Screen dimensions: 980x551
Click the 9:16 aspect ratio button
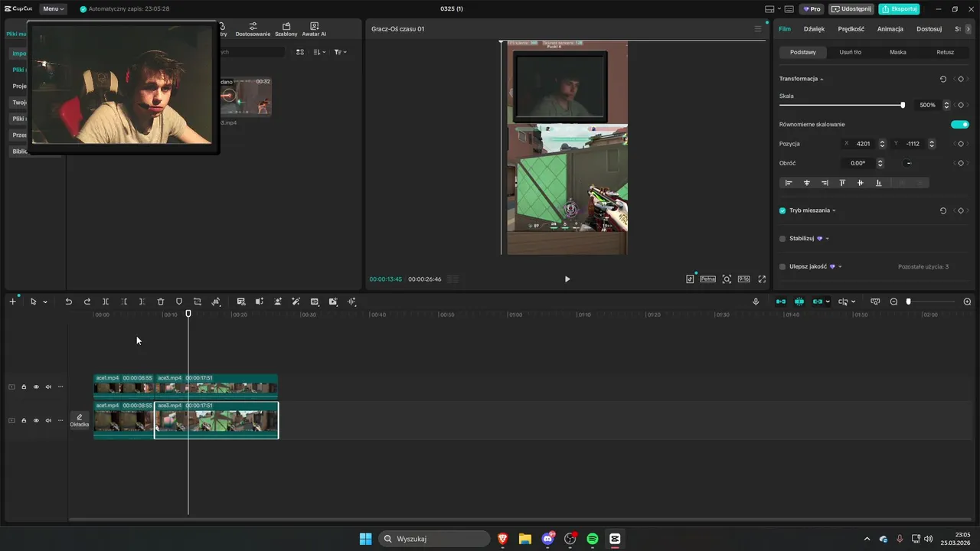(x=743, y=279)
